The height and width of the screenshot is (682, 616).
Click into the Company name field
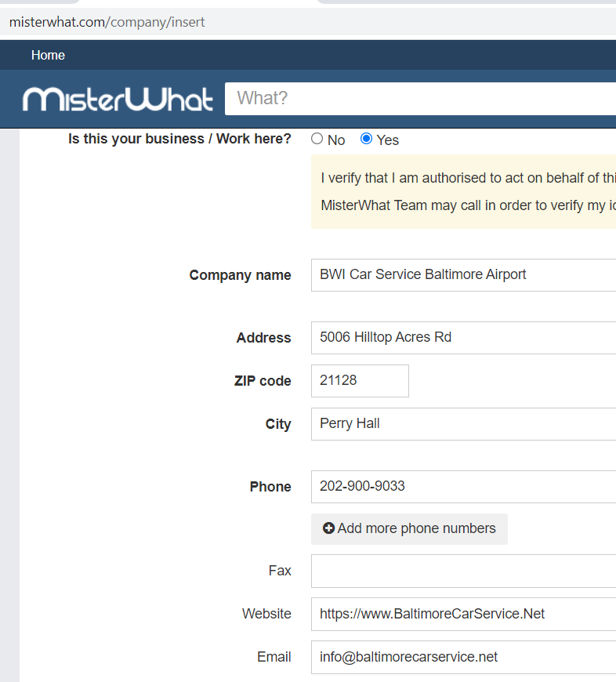coord(463,275)
